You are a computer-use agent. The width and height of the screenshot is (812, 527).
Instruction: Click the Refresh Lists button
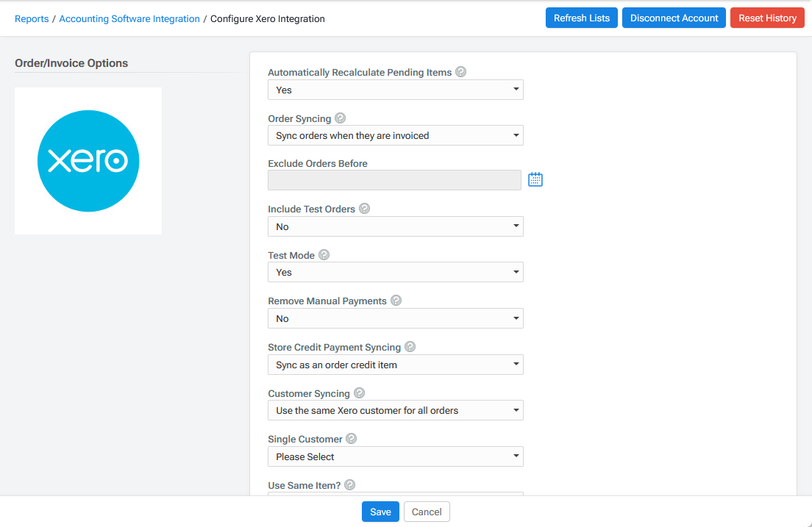pos(582,18)
